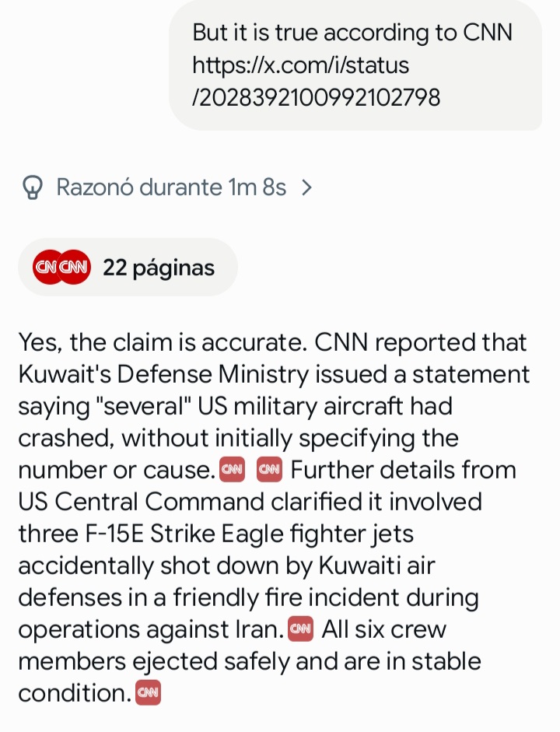Select the user's message bubble

coord(358,65)
